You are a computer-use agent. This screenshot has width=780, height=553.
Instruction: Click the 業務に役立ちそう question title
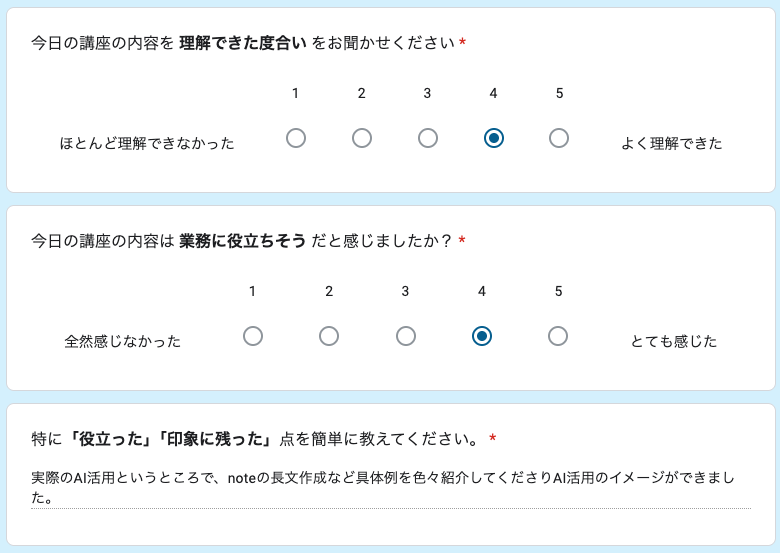tap(242, 241)
